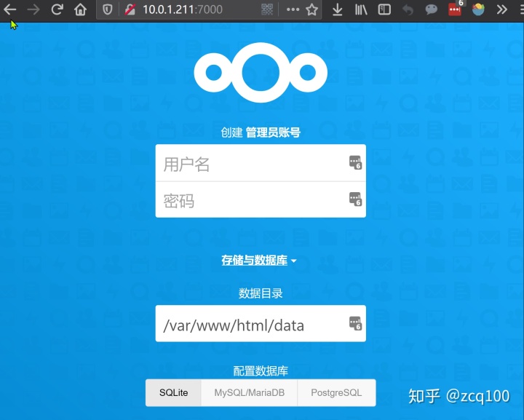This screenshot has height=420, width=524.
Task: Open the downloads arrow icon
Action: pos(338,9)
